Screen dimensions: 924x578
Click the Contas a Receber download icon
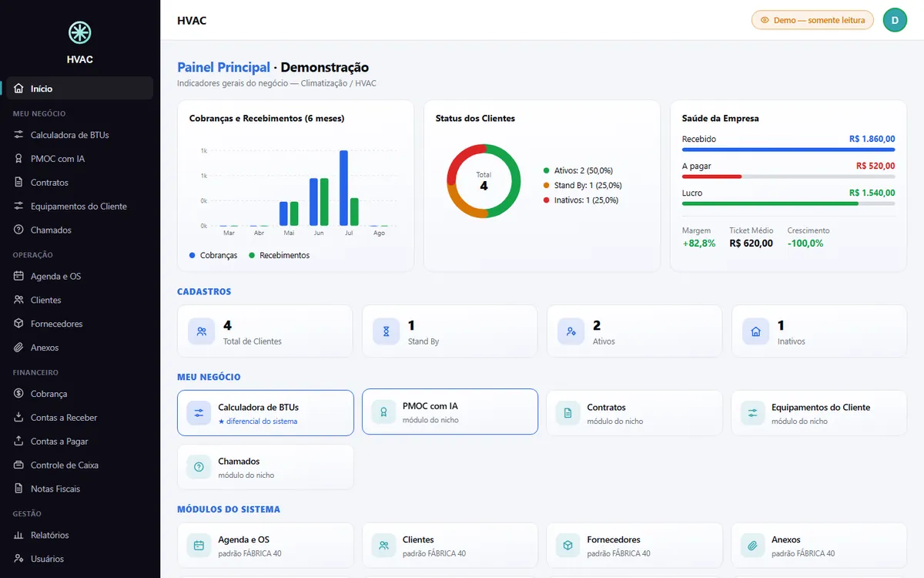click(x=18, y=418)
